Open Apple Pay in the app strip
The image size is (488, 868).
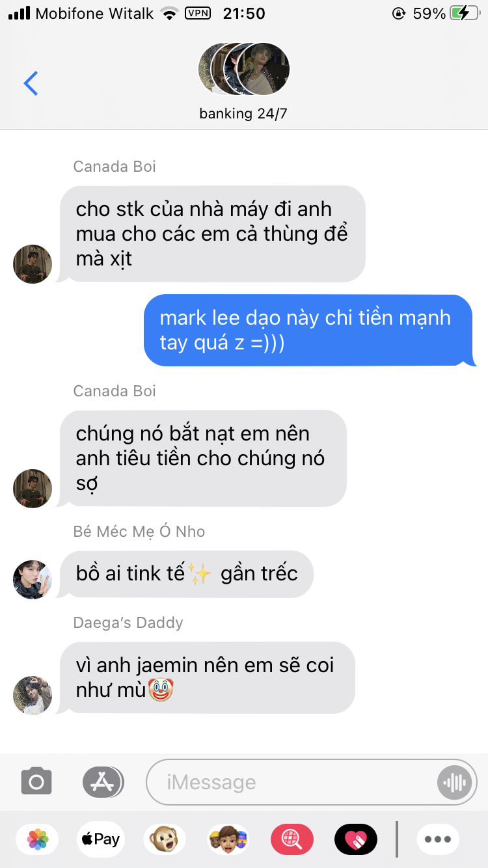pyautogui.click(x=100, y=839)
